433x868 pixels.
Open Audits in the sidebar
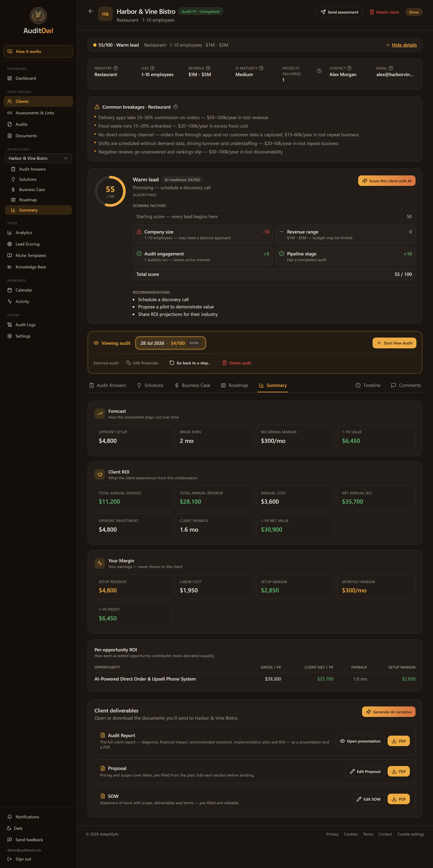tap(38, 124)
